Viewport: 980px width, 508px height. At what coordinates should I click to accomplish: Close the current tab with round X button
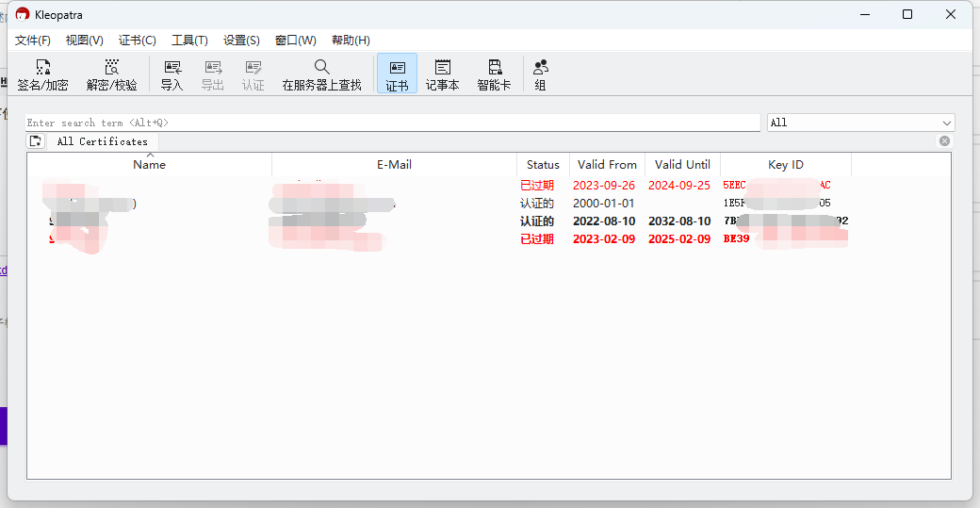[944, 140]
